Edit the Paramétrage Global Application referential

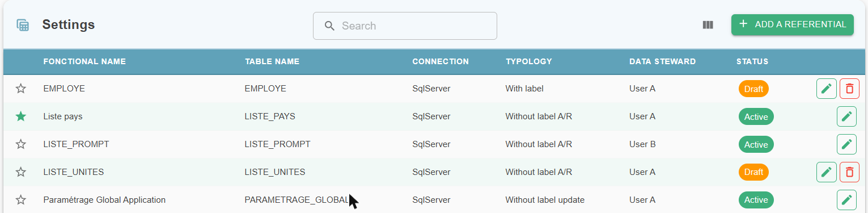tap(846, 200)
